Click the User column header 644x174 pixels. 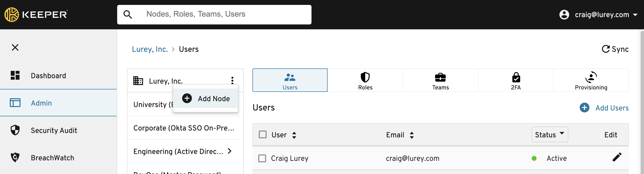point(279,135)
